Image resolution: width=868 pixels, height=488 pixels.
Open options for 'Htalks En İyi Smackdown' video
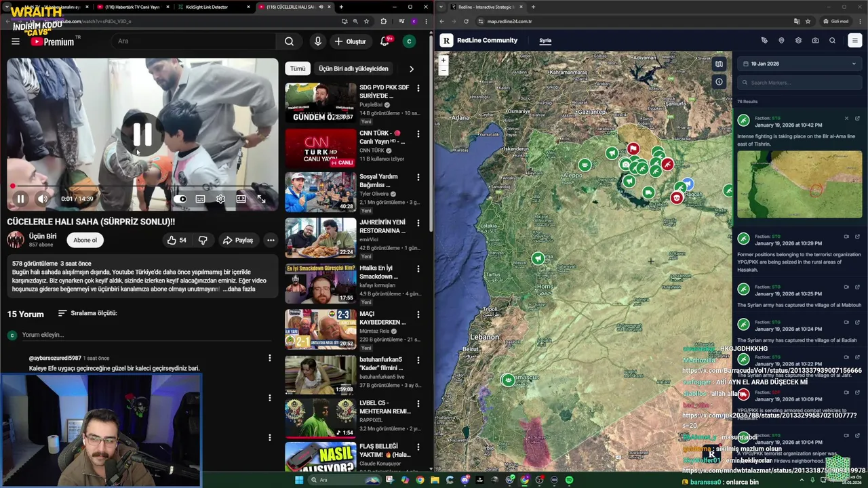click(x=418, y=269)
